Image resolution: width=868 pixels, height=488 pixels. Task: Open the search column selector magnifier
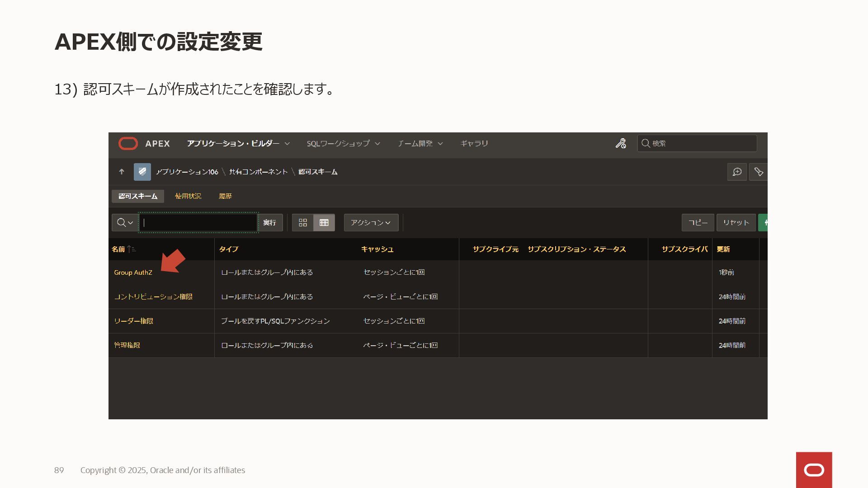tap(125, 222)
